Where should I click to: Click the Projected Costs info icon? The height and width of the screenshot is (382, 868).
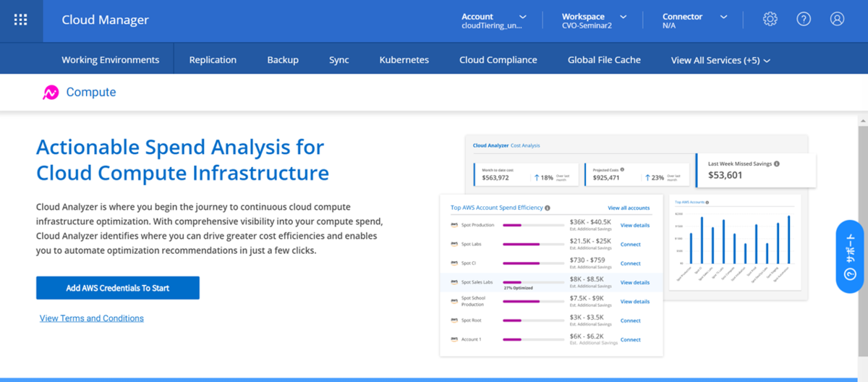(x=623, y=169)
